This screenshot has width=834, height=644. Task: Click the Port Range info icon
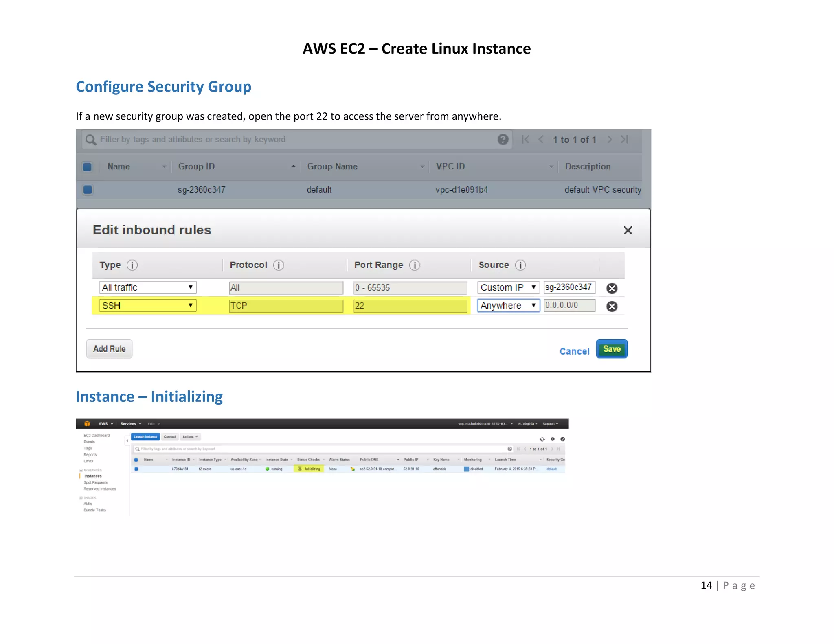tap(415, 265)
